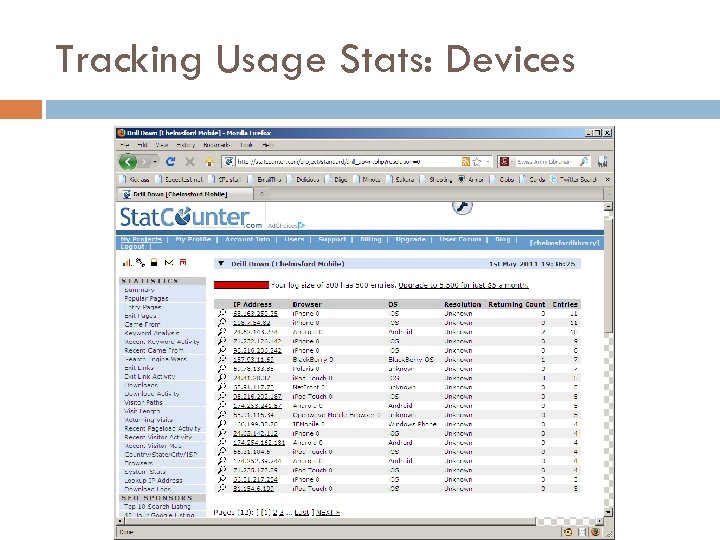
Task: Click the red icon right of the envelope
Action: tap(183, 262)
